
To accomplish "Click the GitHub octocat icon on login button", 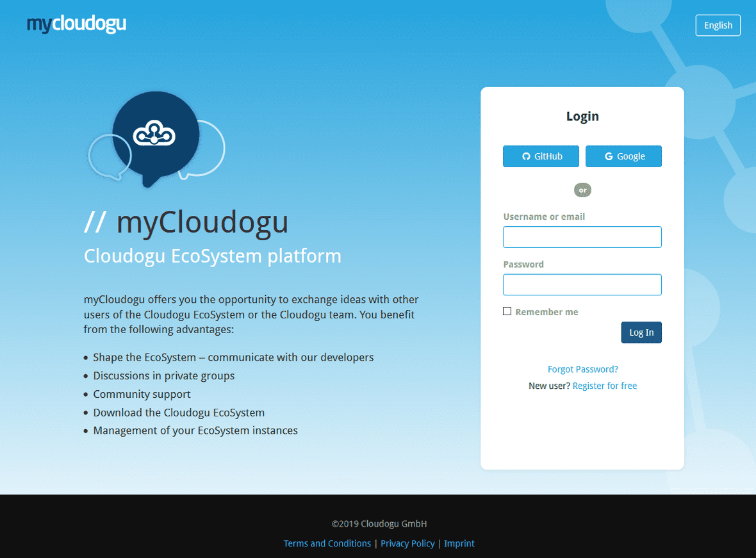I will pyautogui.click(x=525, y=156).
